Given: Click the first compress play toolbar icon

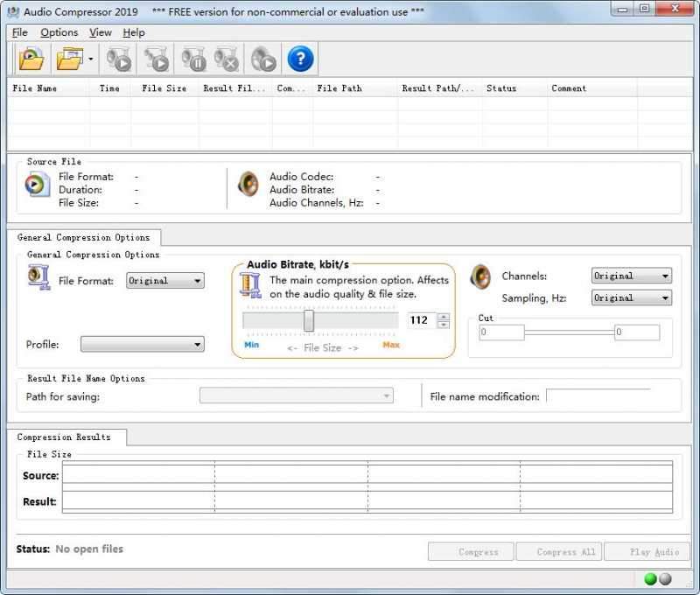Looking at the screenshot, I should click(x=119, y=59).
